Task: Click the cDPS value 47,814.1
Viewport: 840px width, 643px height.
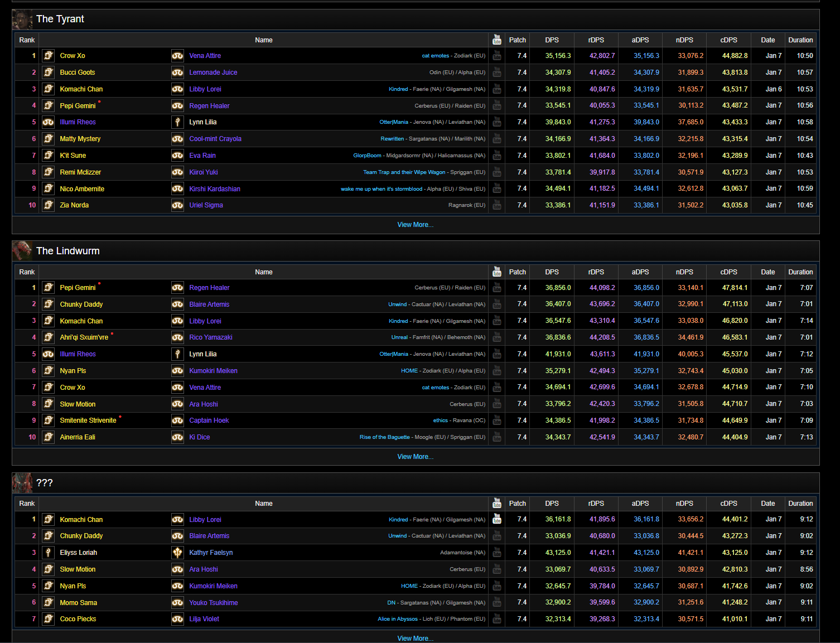Action: point(735,288)
